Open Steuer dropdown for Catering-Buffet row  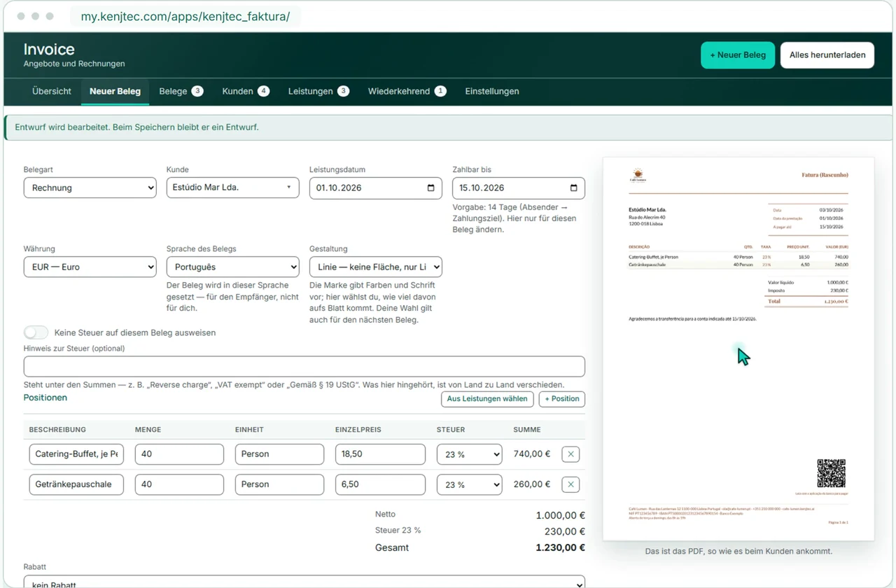pos(469,454)
